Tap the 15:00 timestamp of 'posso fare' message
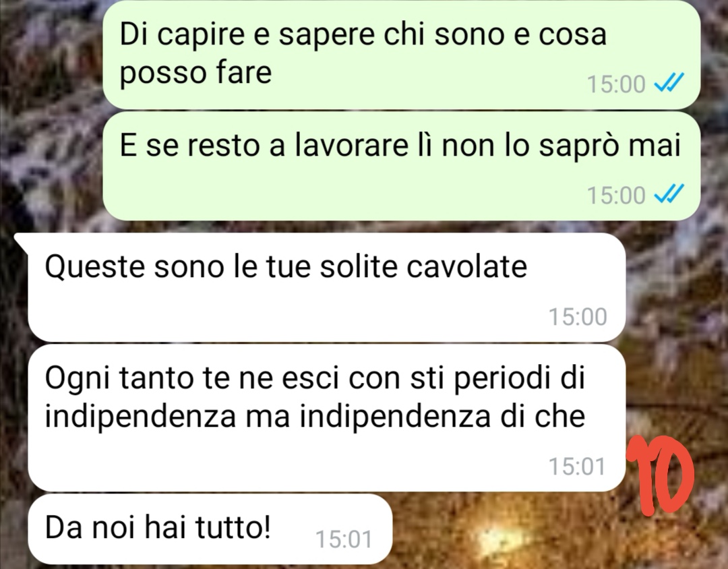The height and width of the screenshot is (569, 728). tap(616, 84)
